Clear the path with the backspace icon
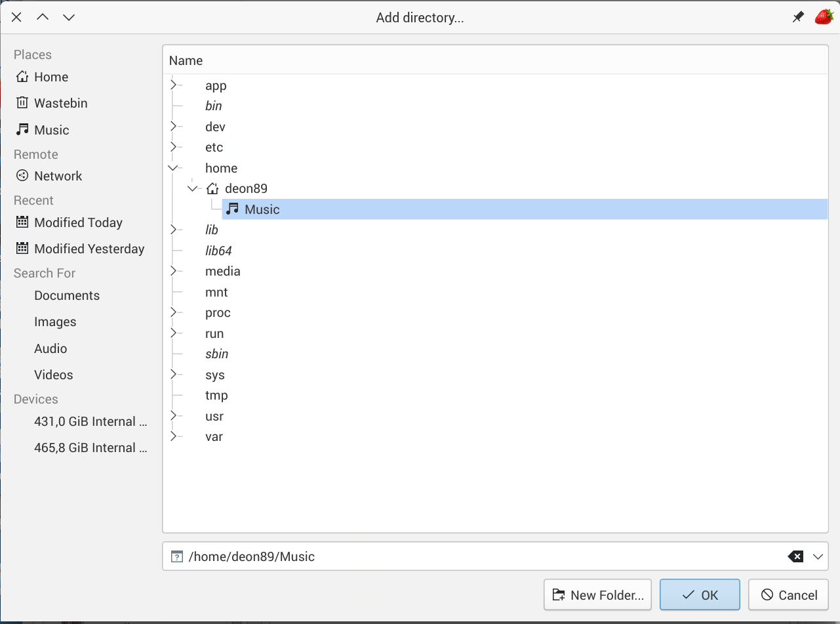 click(x=795, y=556)
